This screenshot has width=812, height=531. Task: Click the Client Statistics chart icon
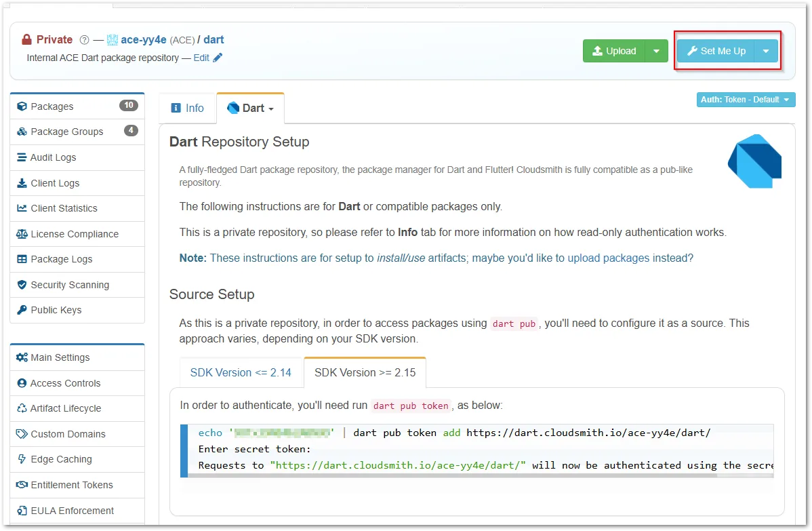click(x=22, y=208)
